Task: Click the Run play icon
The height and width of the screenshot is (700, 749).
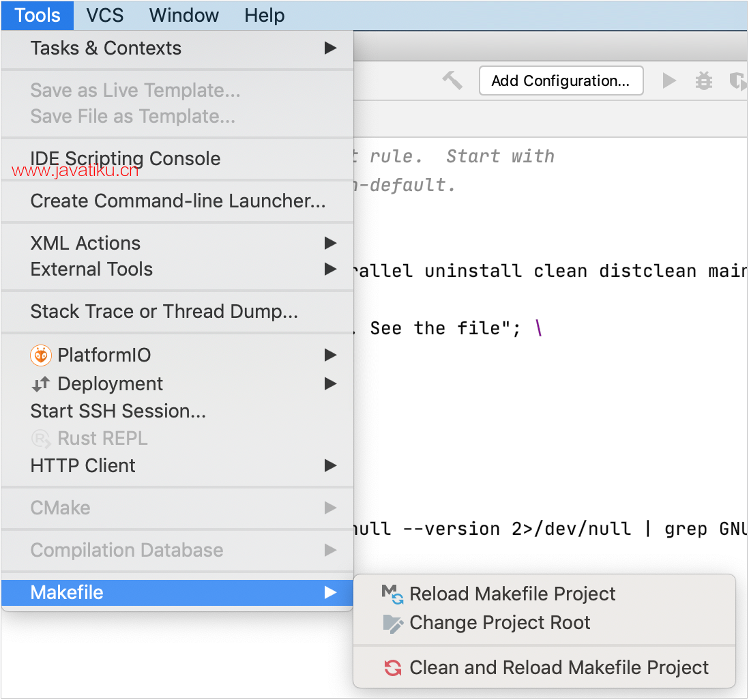Action: tap(669, 81)
